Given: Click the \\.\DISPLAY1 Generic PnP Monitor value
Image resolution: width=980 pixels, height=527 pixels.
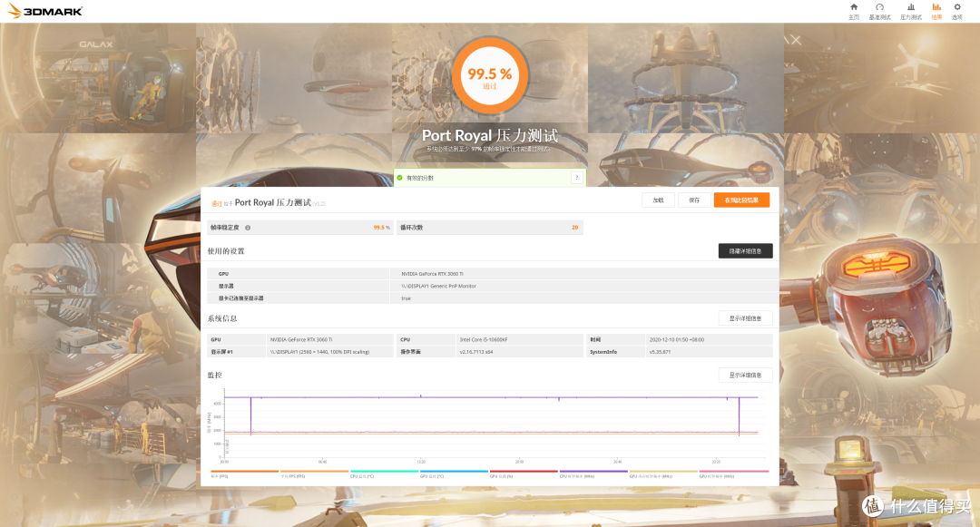Looking at the screenshot, I should pos(439,286).
